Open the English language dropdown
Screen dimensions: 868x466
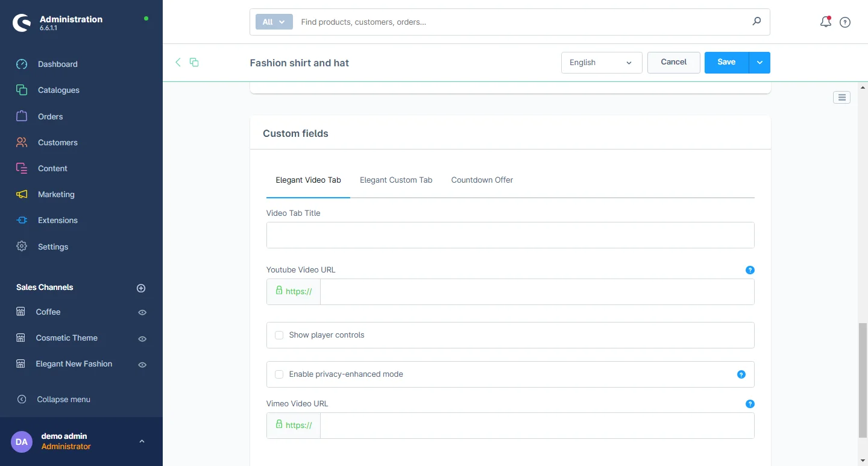pyautogui.click(x=601, y=63)
